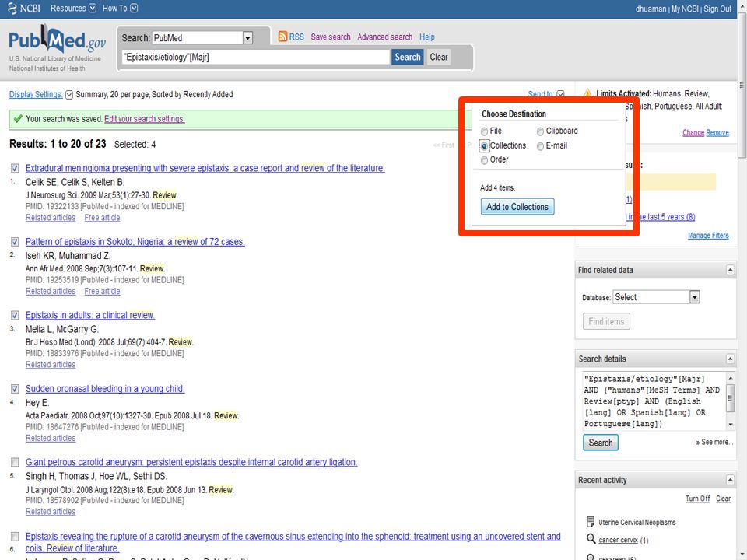The height and width of the screenshot is (560, 747).
Task: Collapse the Find related data panel
Action: pyautogui.click(x=729, y=270)
